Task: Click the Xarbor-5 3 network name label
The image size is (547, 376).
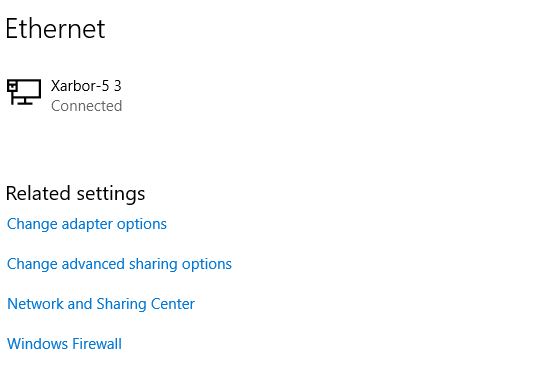Action: (x=86, y=86)
